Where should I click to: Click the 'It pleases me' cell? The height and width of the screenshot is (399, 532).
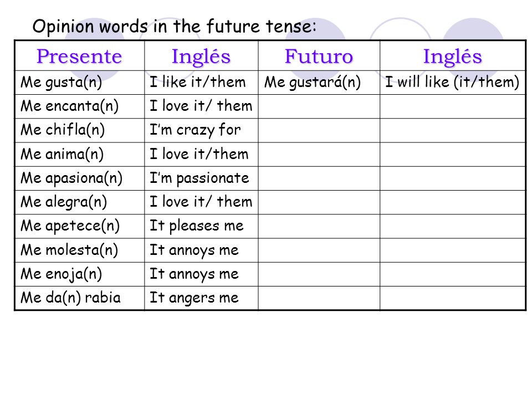pos(201,226)
